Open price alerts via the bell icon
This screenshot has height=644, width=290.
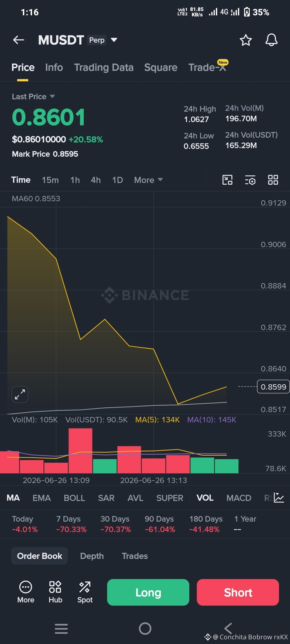271,40
